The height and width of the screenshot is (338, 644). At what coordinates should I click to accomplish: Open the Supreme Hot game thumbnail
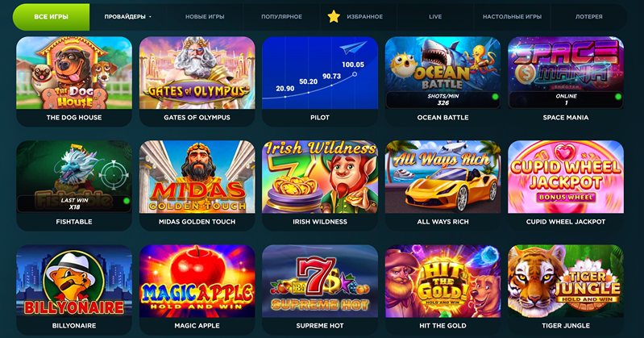point(320,282)
